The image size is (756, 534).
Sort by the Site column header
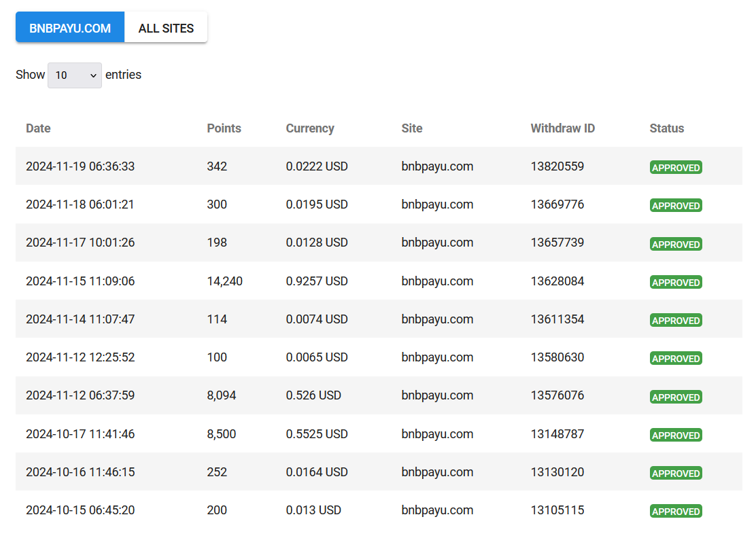(x=412, y=128)
